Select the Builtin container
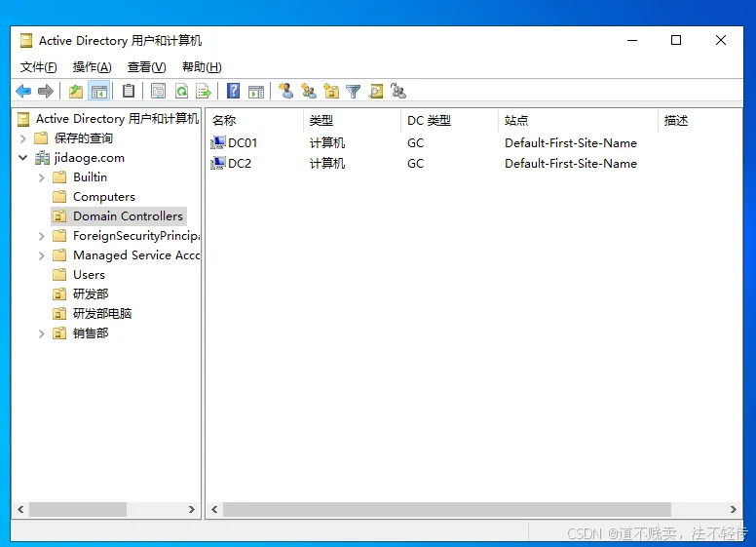The image size is (756, 547). click(91, 177)
